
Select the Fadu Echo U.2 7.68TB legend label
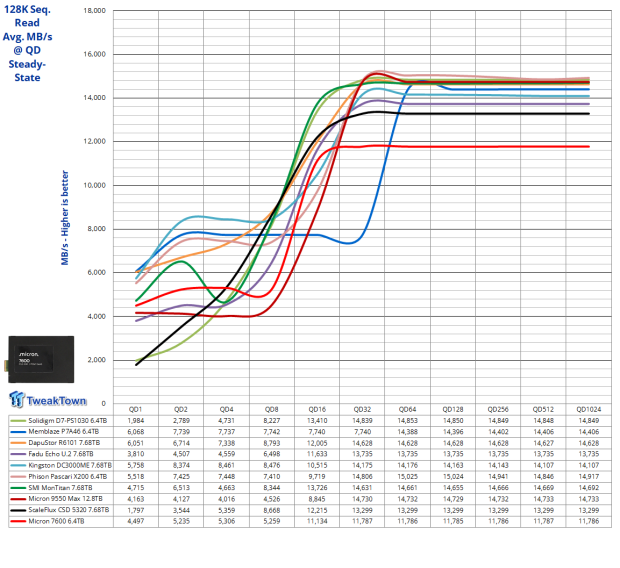click(61, 454)
